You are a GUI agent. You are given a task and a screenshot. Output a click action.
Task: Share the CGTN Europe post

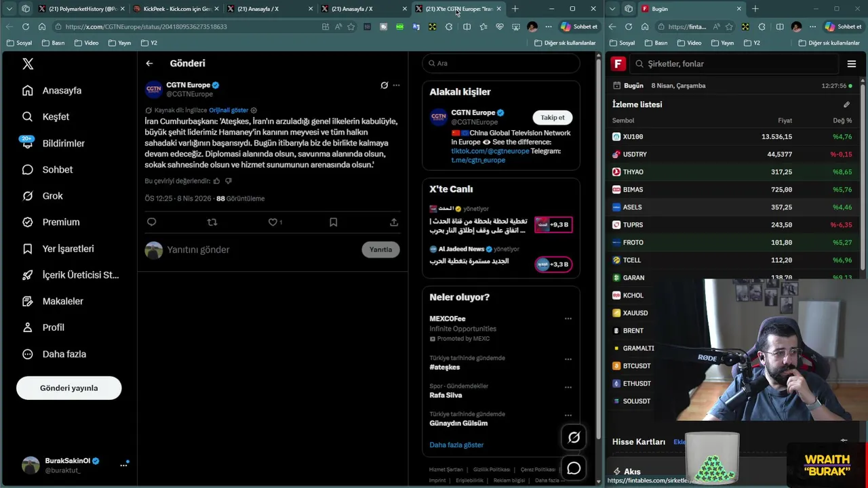tap(393, 222)
